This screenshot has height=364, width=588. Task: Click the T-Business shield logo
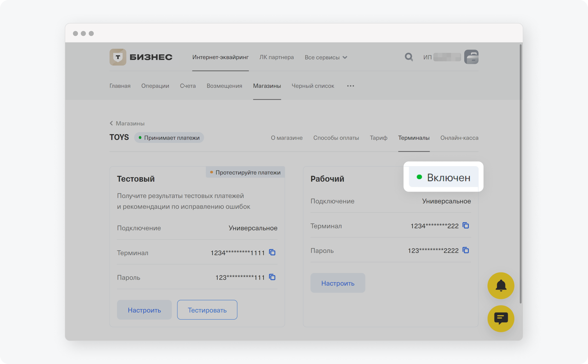[118, 57]
